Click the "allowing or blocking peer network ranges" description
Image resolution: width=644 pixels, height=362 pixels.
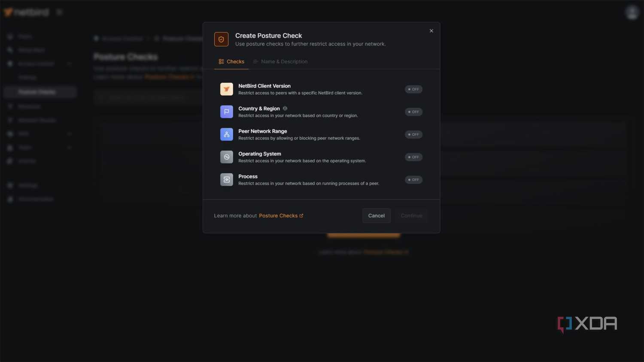(x=299, y=138)
